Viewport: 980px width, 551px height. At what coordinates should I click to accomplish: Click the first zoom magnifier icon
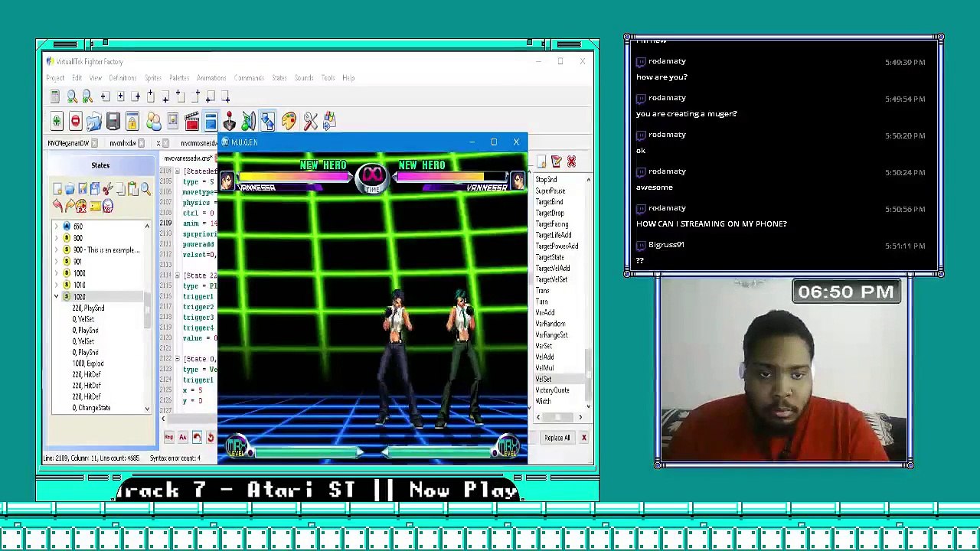point(72,96)
